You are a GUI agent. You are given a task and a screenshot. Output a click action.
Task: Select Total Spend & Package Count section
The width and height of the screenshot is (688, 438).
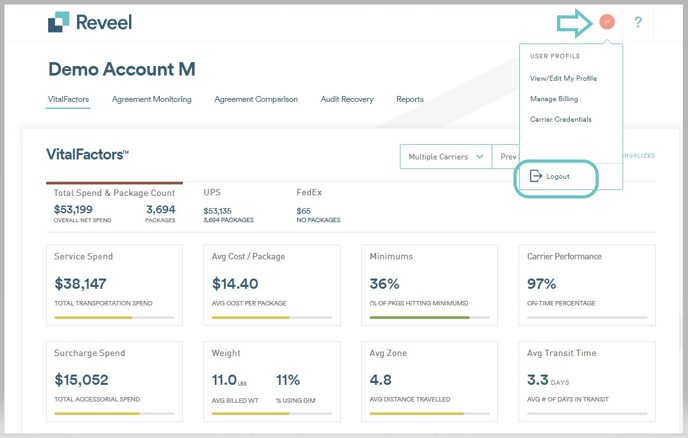click(114, 205)
